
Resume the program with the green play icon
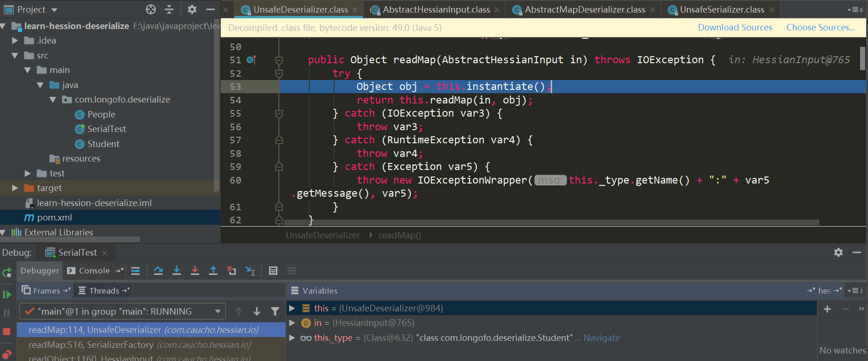point(7,295)
